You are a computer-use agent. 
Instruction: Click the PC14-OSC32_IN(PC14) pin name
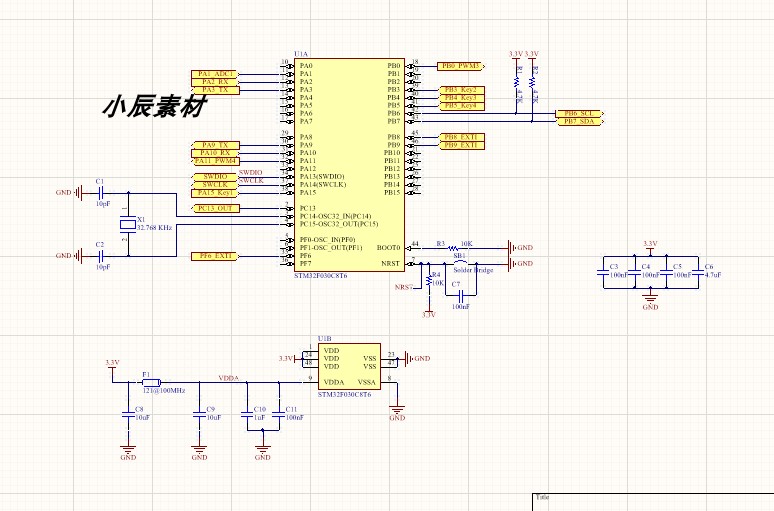(x=336, y=216)
